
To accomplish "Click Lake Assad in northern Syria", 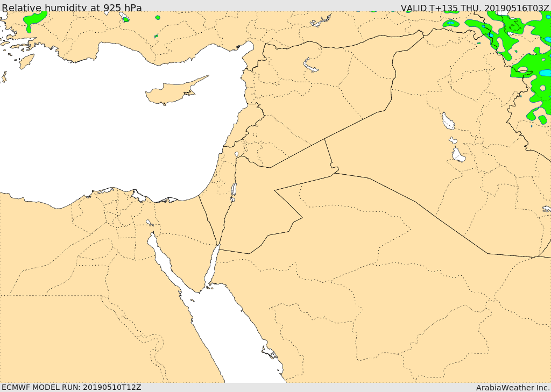I will pos(310,66).
